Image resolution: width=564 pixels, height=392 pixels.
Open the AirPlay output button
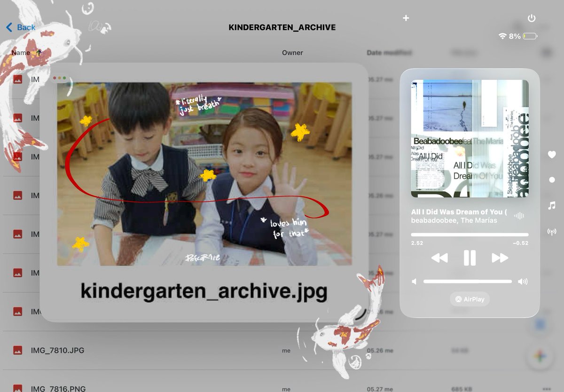pyautogui.click(x=470, y=299)
